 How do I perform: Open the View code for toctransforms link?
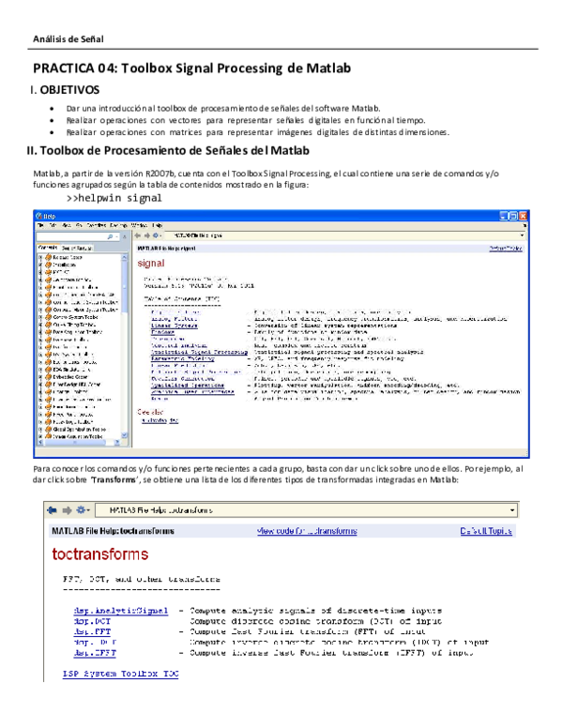pos(307,531)
